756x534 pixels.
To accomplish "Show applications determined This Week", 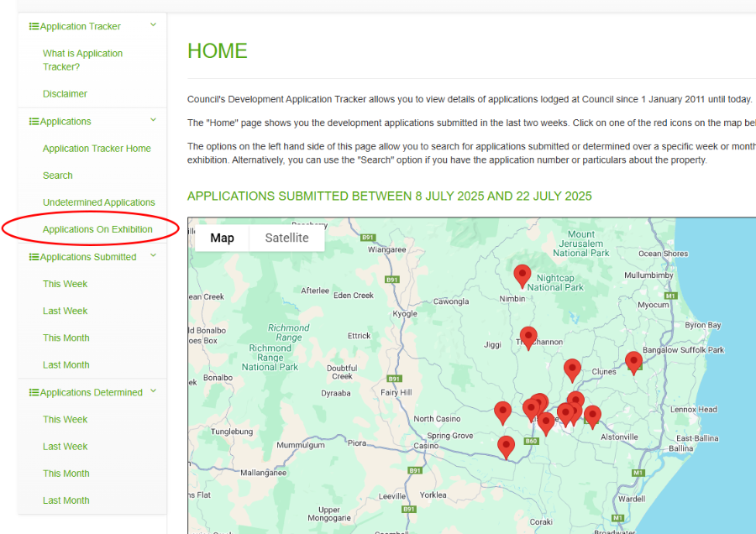I will (65, 419).
